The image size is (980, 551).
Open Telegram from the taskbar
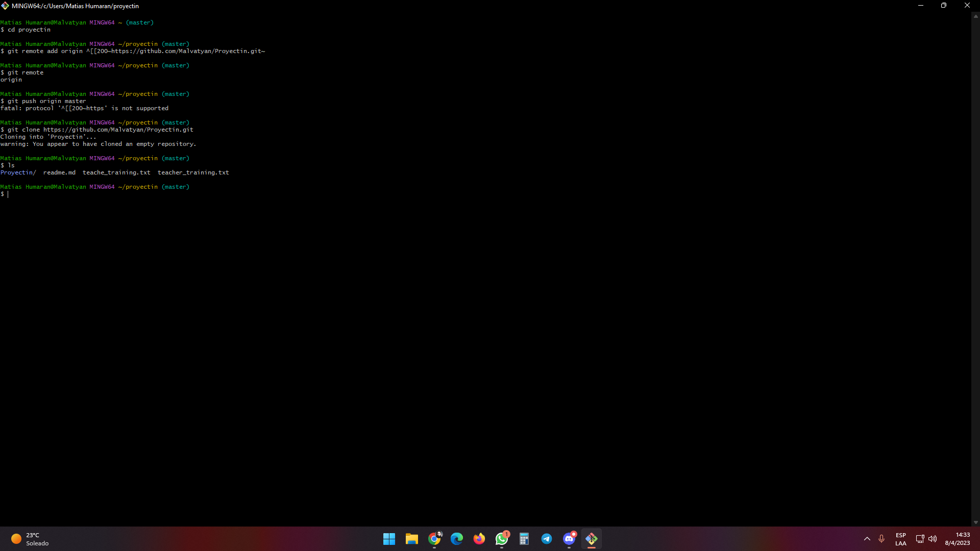click(547, 539)
